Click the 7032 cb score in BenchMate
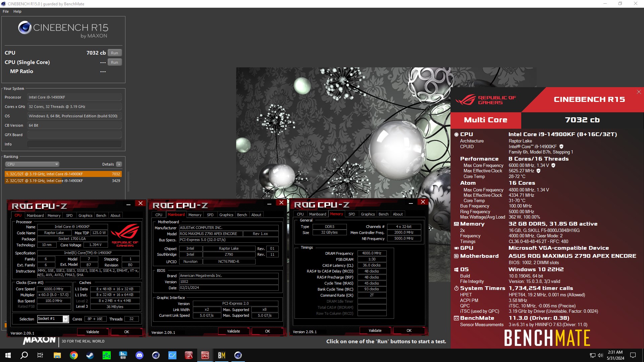 pos(582,120)
